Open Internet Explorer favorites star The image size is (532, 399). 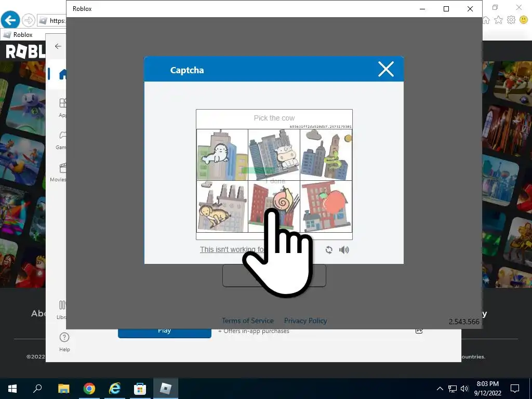point(498,20)
